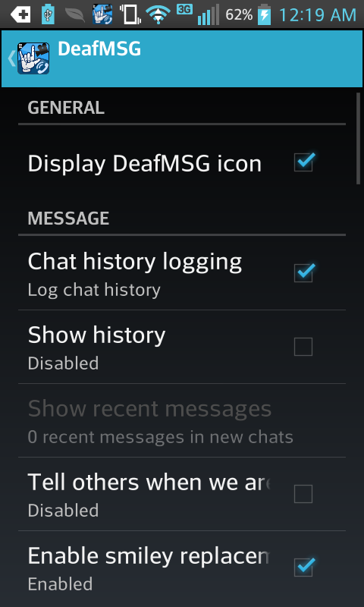The image size is (364, 607).
Task: Toggle the Chat history logging checkbox
Action: coord(303,273)
